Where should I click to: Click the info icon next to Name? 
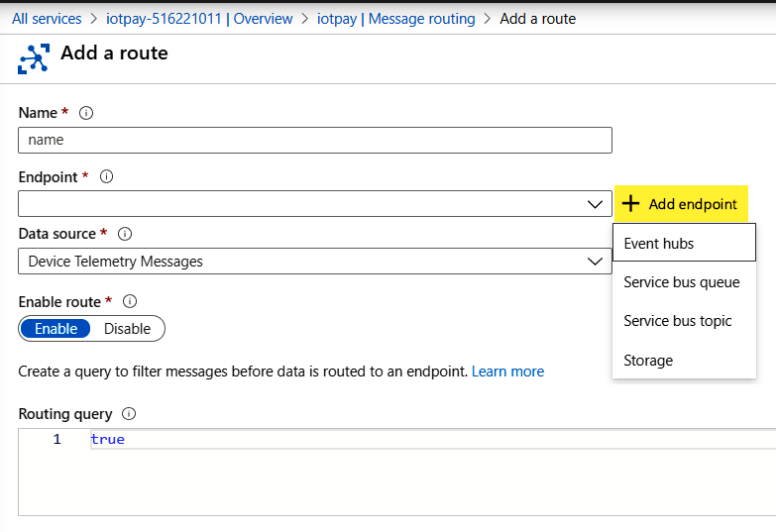pyautogui.click(x=86, y=113)
